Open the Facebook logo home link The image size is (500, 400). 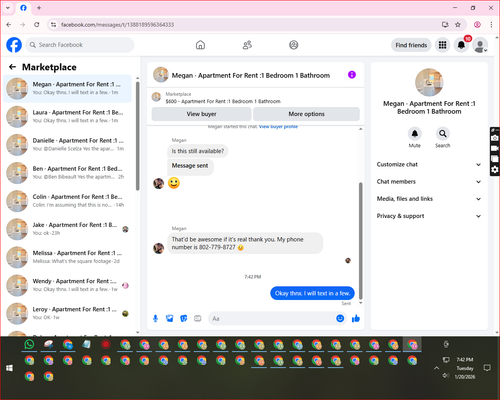click(14, 45)
